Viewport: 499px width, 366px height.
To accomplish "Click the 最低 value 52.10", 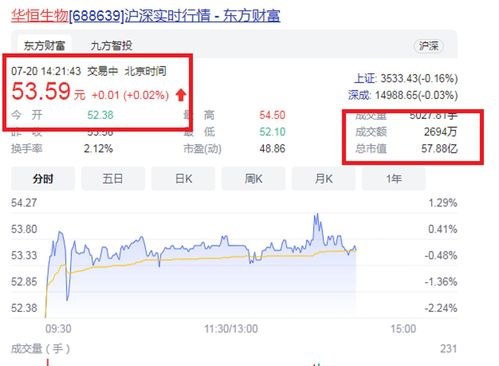I will [272, 132].
